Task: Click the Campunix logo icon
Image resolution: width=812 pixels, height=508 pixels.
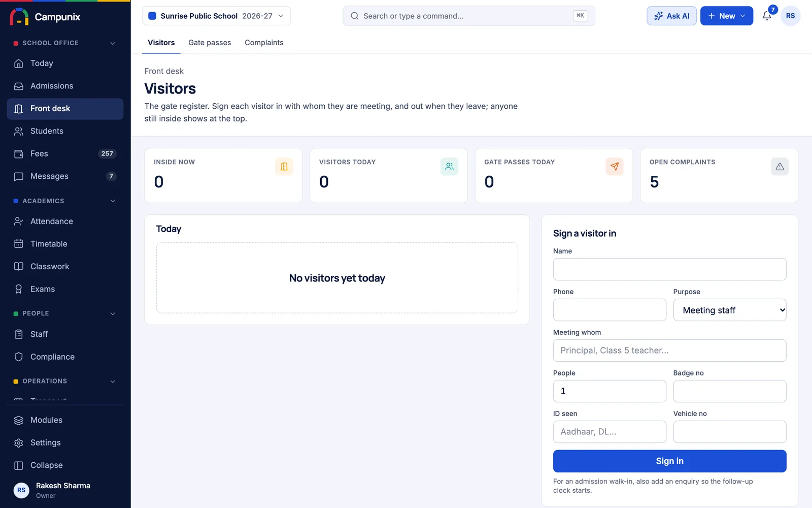Action: [19, 17]
